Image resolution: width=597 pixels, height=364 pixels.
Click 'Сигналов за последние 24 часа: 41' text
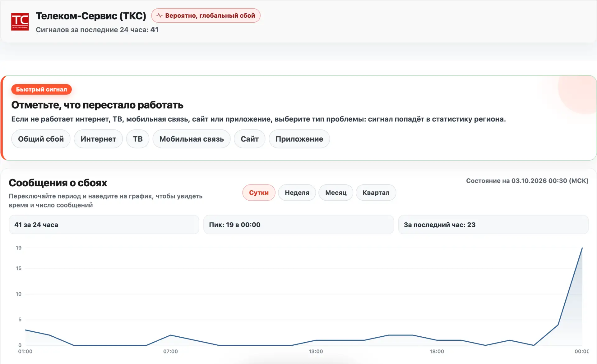[x=97, y=30]
